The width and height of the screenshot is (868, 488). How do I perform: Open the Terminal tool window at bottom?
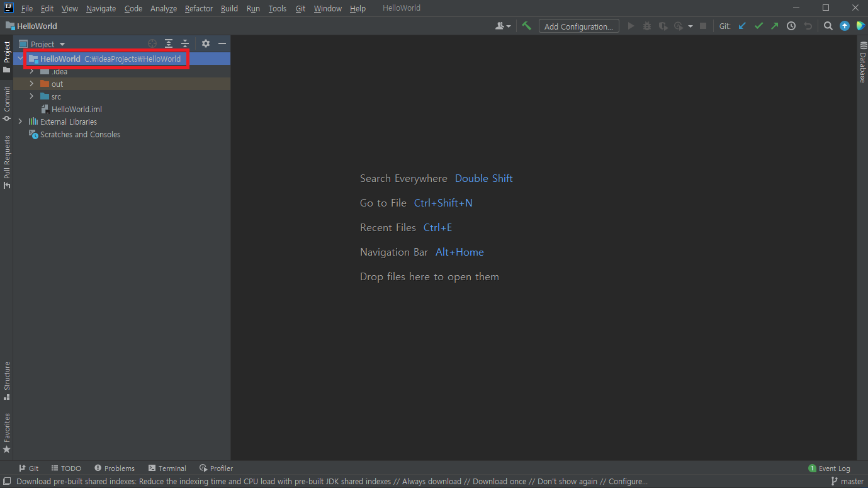tap(167, 468)
